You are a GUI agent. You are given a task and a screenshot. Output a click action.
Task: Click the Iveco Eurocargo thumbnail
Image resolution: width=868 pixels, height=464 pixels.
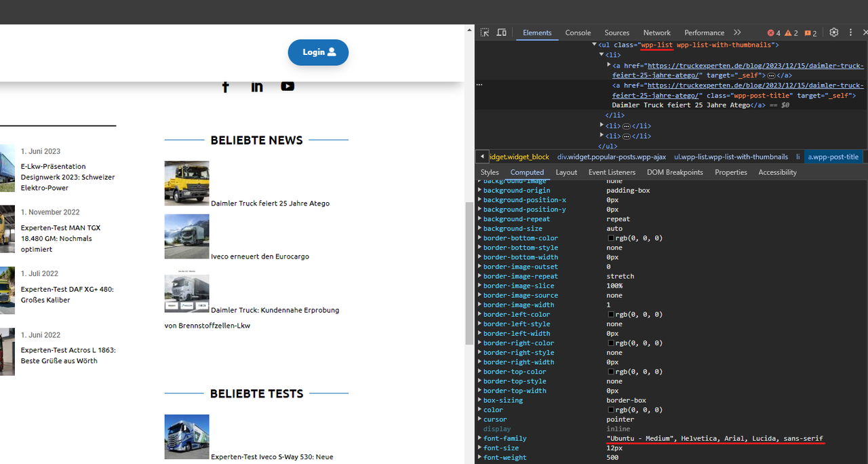click(187, 236)
